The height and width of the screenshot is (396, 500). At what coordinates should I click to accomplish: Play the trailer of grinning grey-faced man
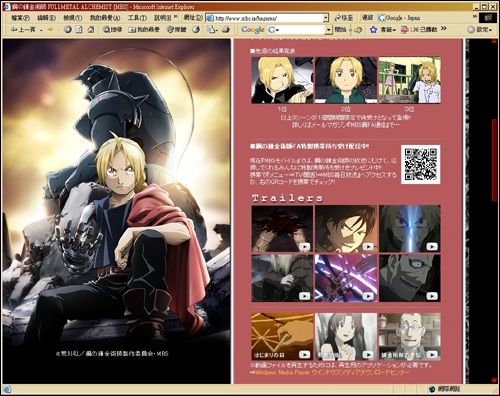(410, 278)
